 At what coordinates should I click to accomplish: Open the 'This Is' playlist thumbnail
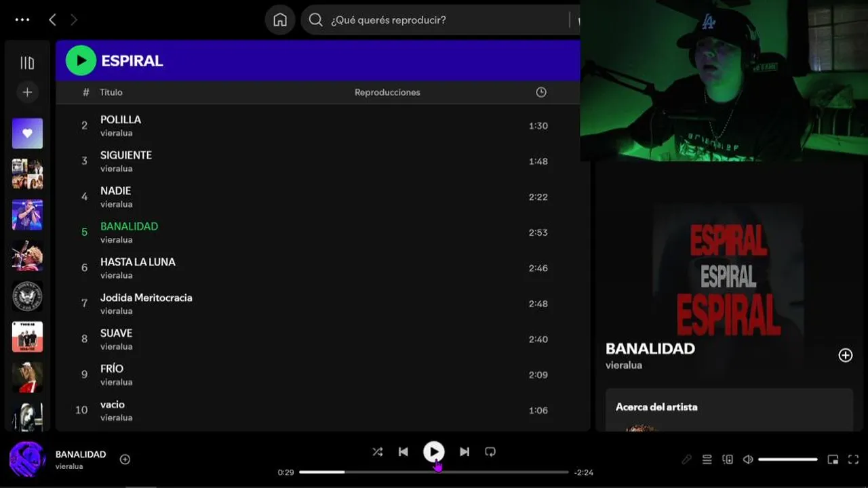coord(27,337)
